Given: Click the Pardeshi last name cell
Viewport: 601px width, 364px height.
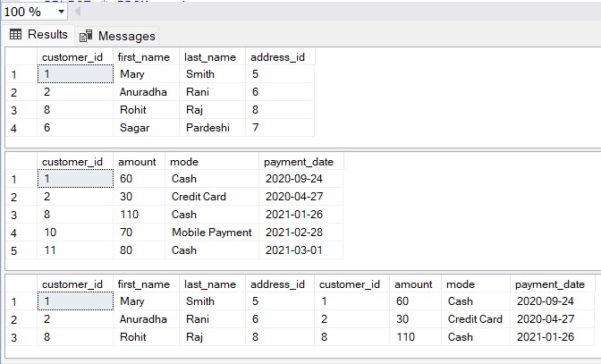Looking at the screenshot, I should [207, 128].
